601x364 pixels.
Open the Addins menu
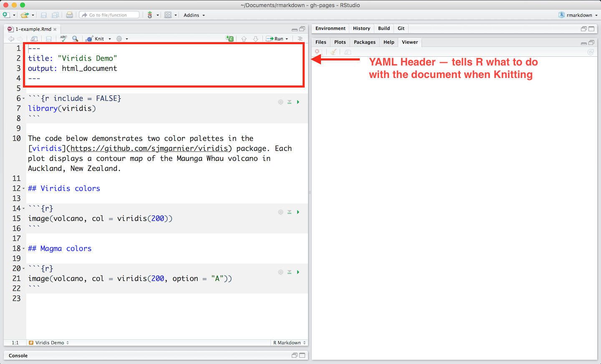194,15
